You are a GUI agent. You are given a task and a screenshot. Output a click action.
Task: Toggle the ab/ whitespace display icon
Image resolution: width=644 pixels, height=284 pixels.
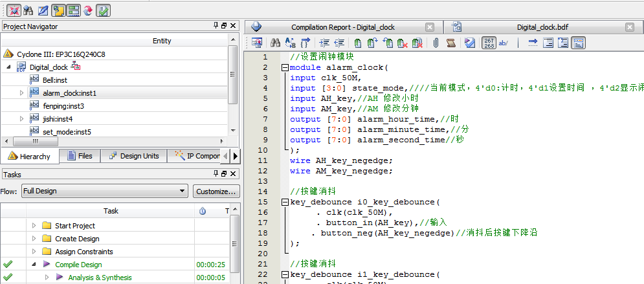click(x=503, y=43)
